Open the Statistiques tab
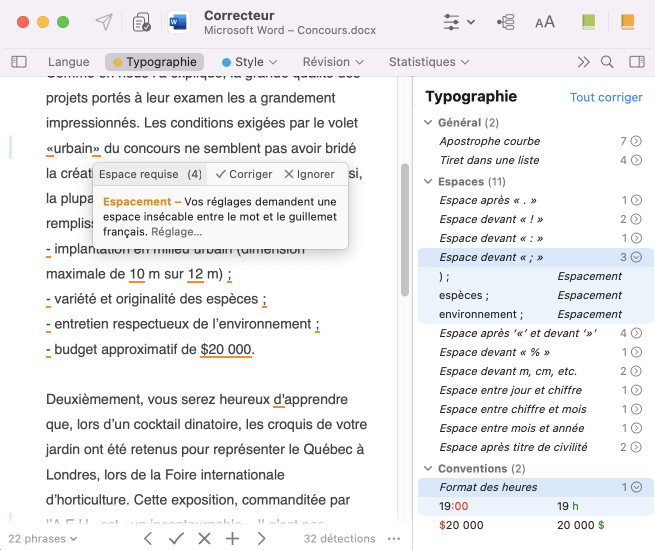Image resolution: width=655 pixels, height=550 pixels. (x=428, y=62)
